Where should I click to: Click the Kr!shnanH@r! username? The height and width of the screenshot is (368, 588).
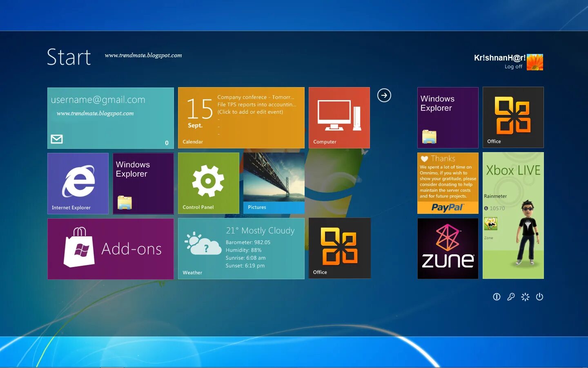coord(500,58)
